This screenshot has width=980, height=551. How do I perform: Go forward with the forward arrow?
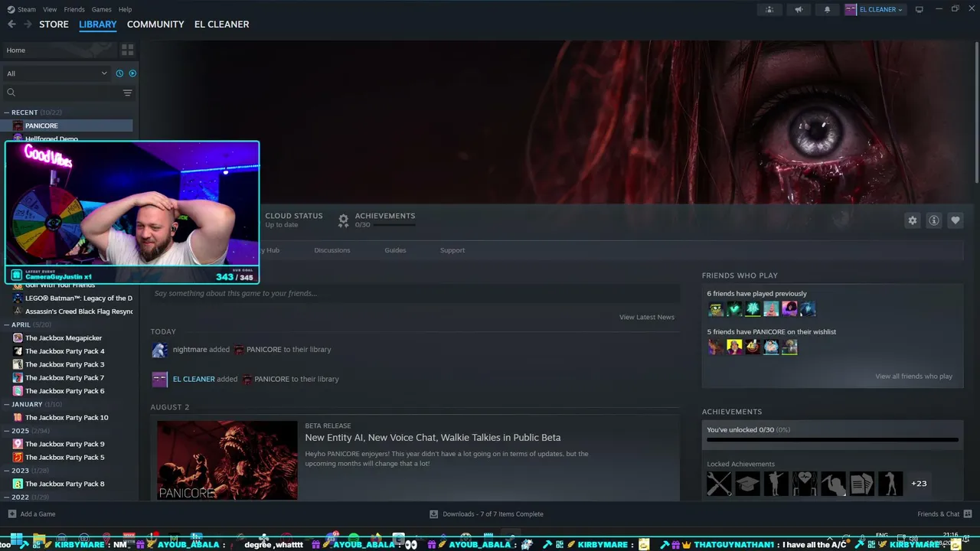click(x=28, y=24)
